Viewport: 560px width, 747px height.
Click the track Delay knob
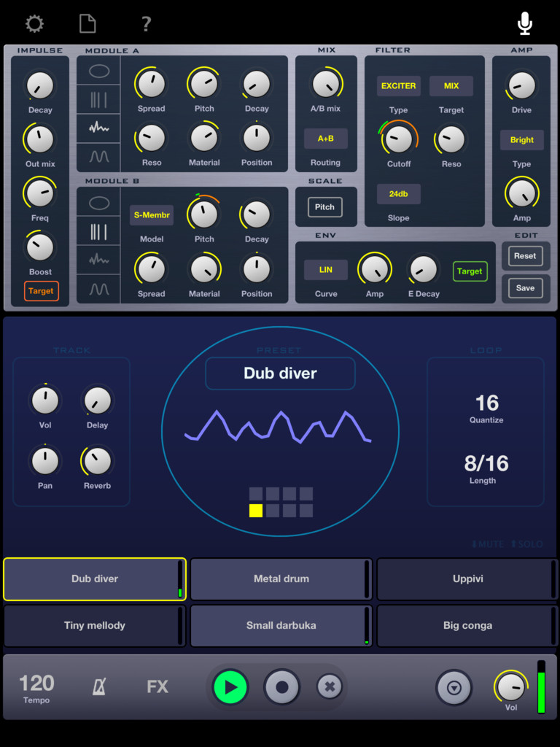[97, 400]
